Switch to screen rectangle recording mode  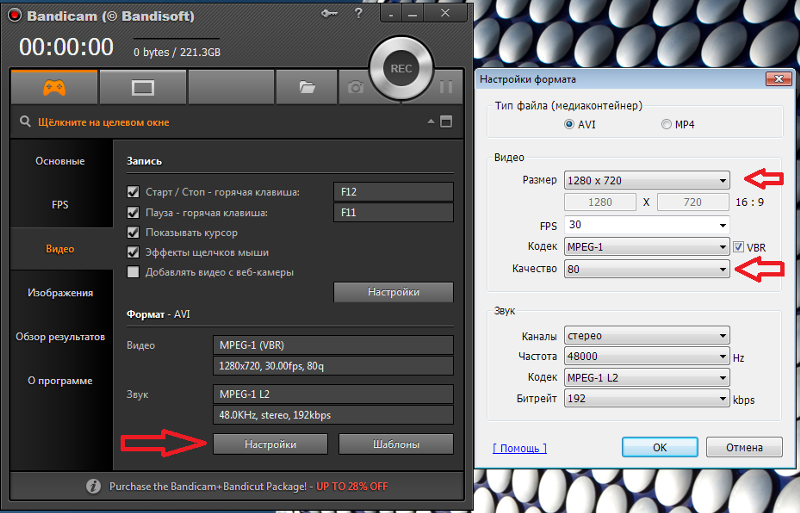pos(143,88)
